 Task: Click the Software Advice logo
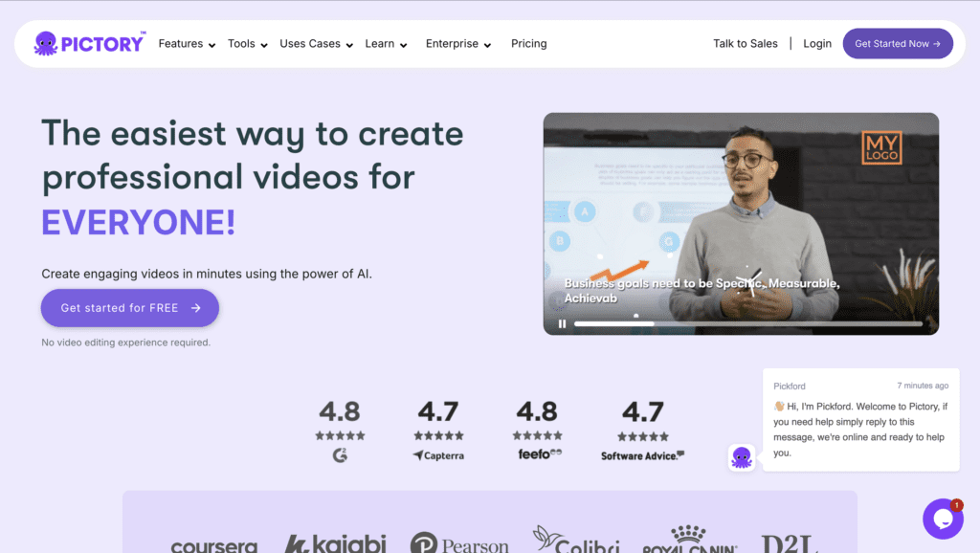tap(642, 456)
